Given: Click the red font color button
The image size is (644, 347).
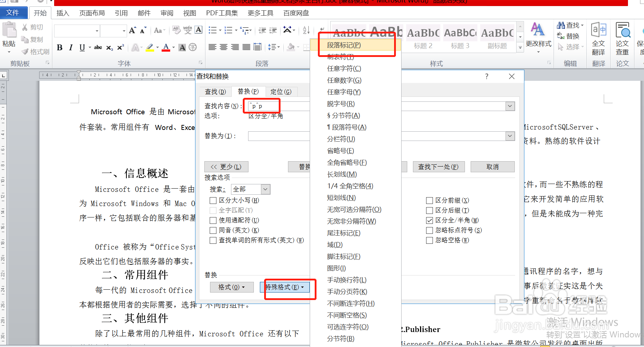Looking at the screenshot, I should [166, 47].
